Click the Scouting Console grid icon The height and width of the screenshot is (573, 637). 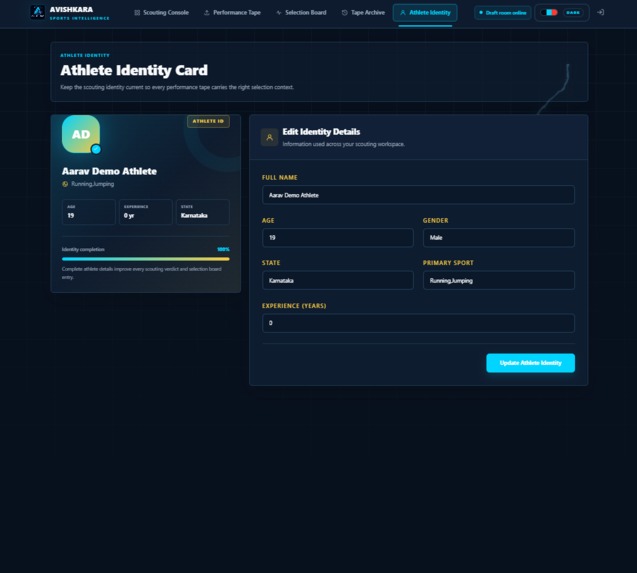(137, 13)
